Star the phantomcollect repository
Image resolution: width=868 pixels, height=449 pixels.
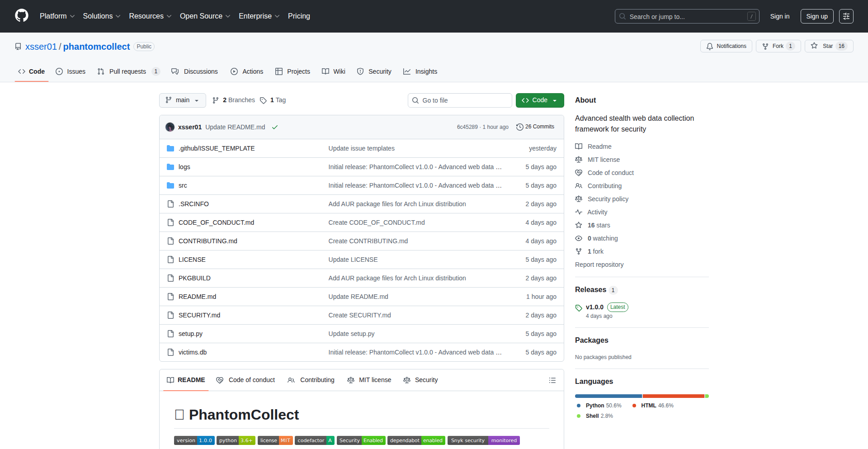click(829, 46)
